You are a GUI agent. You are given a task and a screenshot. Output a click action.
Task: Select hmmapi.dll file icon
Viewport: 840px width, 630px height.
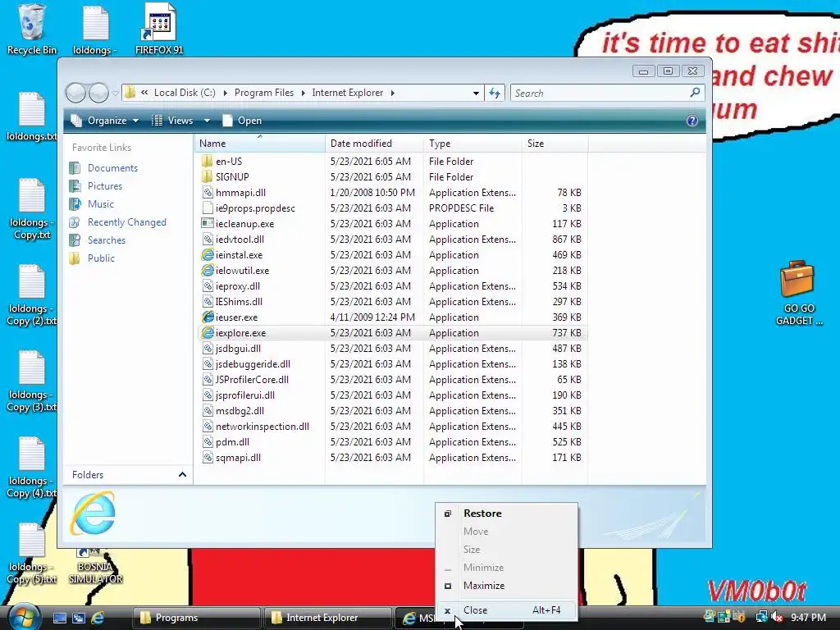[208, 192]
